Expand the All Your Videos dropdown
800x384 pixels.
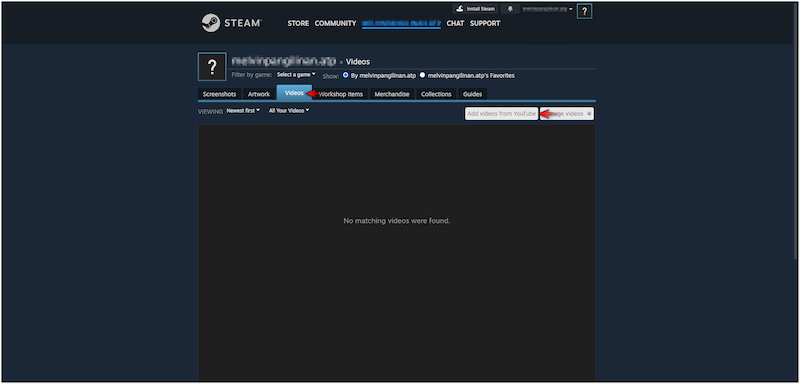click(x=289, y=111)
